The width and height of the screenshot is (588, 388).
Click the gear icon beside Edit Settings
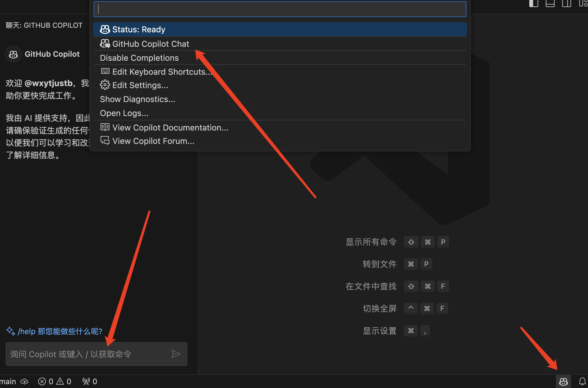[x=105, y=85]
